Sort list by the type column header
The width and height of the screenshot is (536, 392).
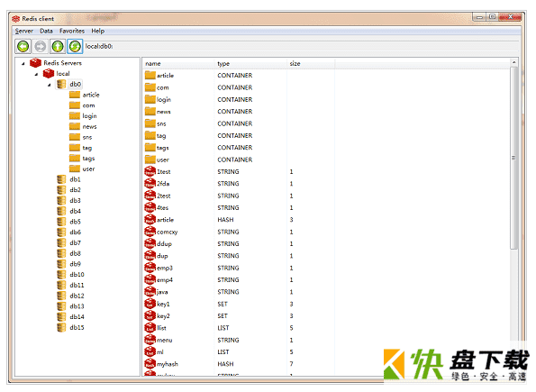tap(223, 64)
